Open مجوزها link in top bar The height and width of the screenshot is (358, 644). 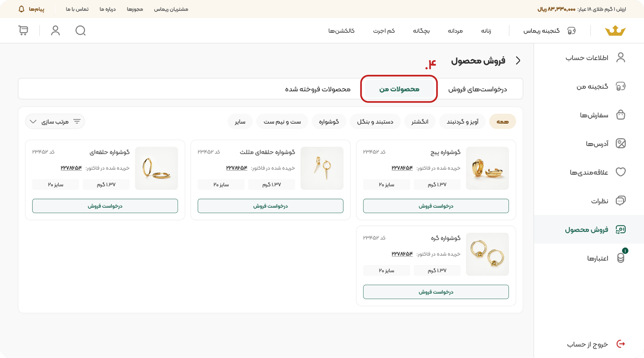coord(135,9)
